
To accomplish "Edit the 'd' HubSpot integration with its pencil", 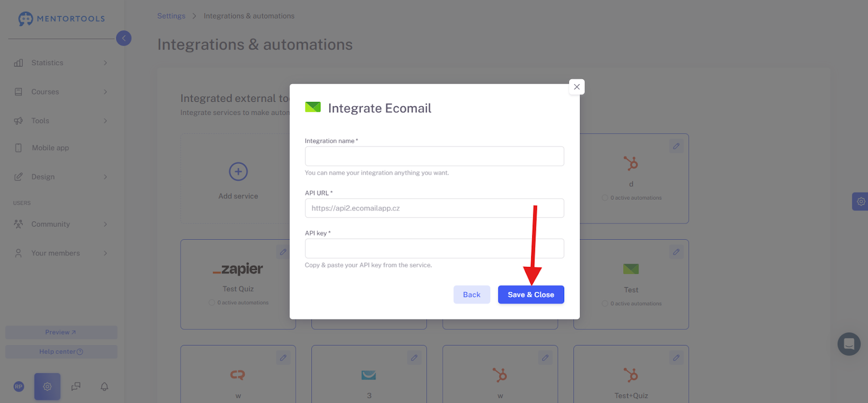I will (x=676, y=146).
